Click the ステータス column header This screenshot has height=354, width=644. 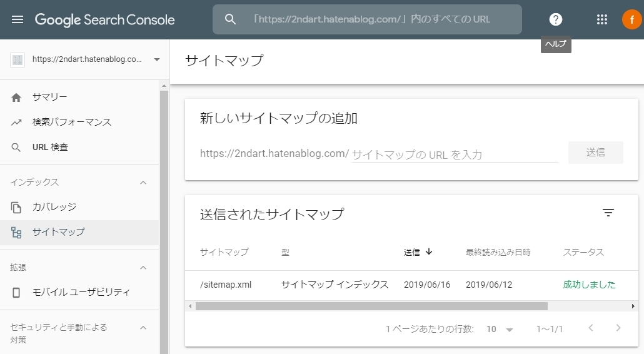tap(583, 252)
